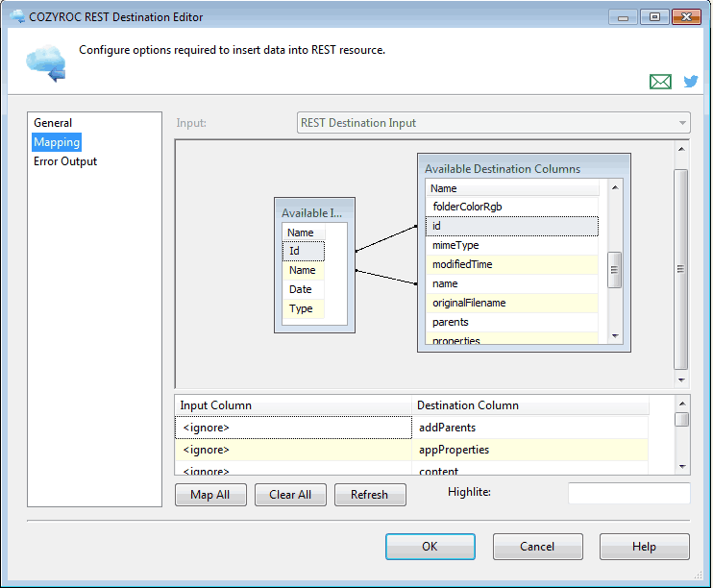Select addParents destination cell
713x588 pixels.
point(529,428)
